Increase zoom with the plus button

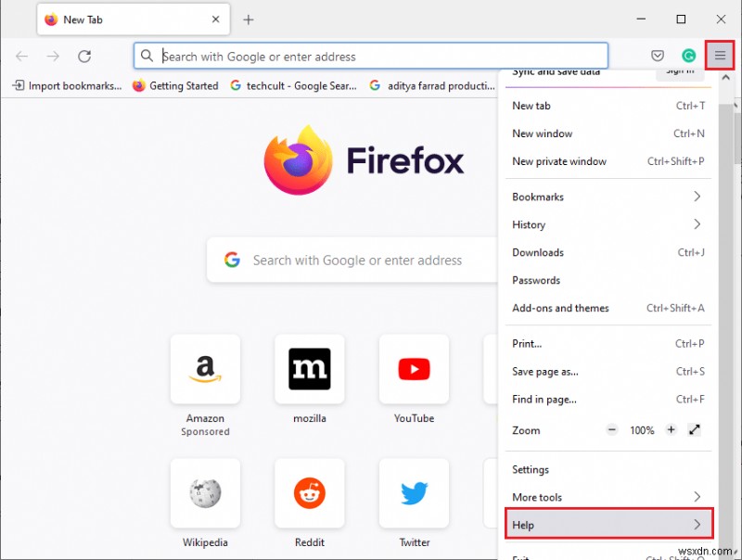671,430
